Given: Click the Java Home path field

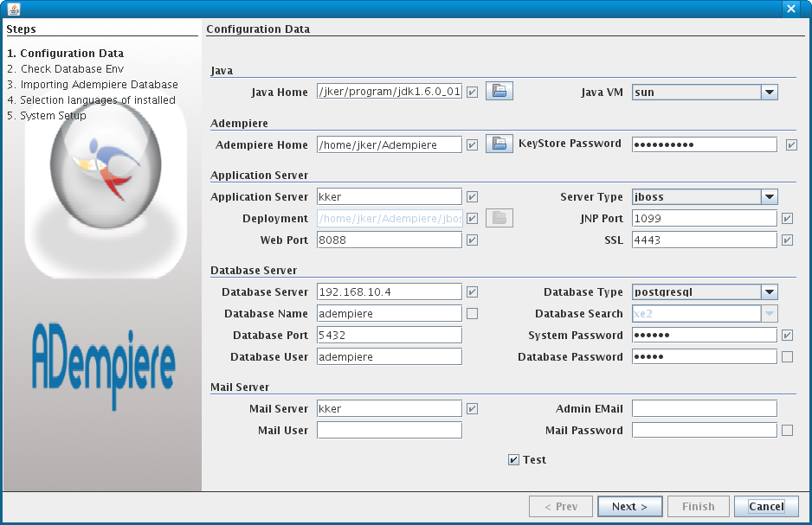Looking at the screenshot, I should click(x=390, y=92).
